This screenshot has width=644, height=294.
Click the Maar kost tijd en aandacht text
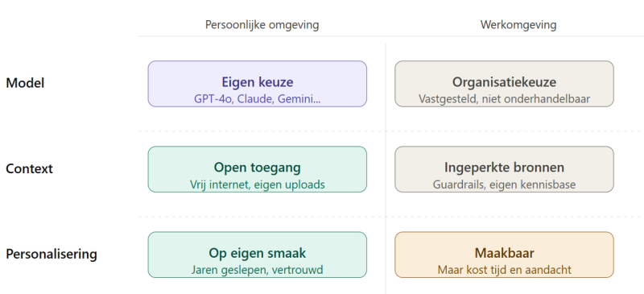(505, 270)
